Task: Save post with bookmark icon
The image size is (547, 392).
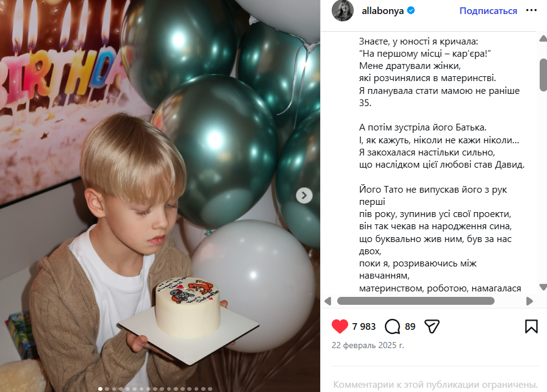Action: tap(531, 326)
